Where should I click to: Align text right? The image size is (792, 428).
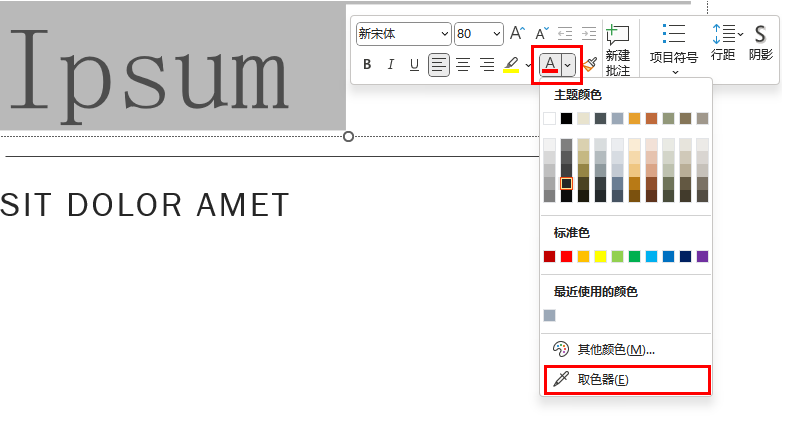[x=486, y=65]
